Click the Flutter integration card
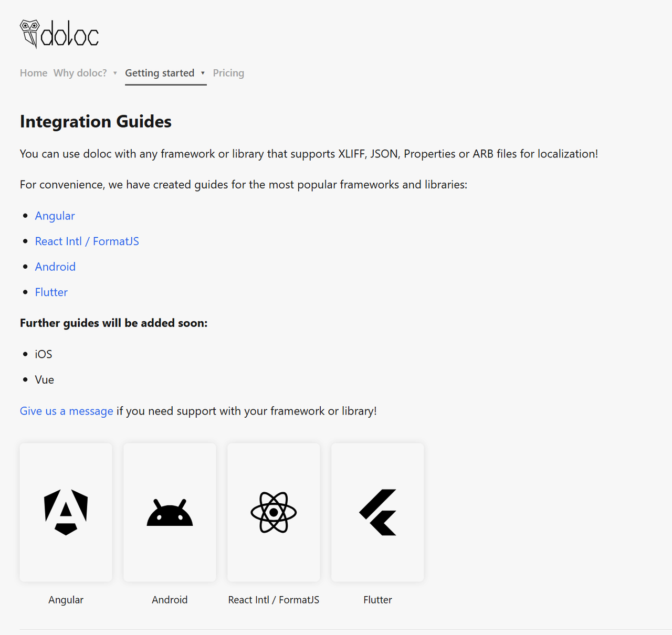The width and height of the screenshot is (672, 635). click(x=377, y=512)
